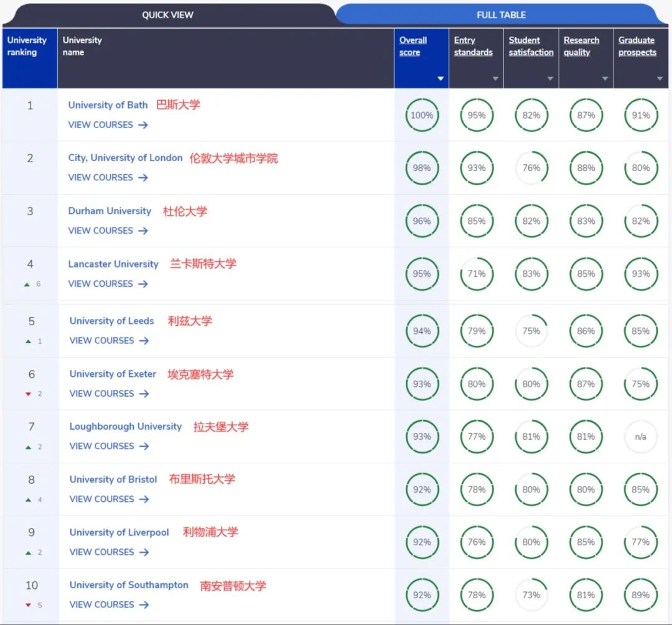Viewport: 672px width, 625px height.
Task: Open the City, University of London link
Action: (125, 157)
